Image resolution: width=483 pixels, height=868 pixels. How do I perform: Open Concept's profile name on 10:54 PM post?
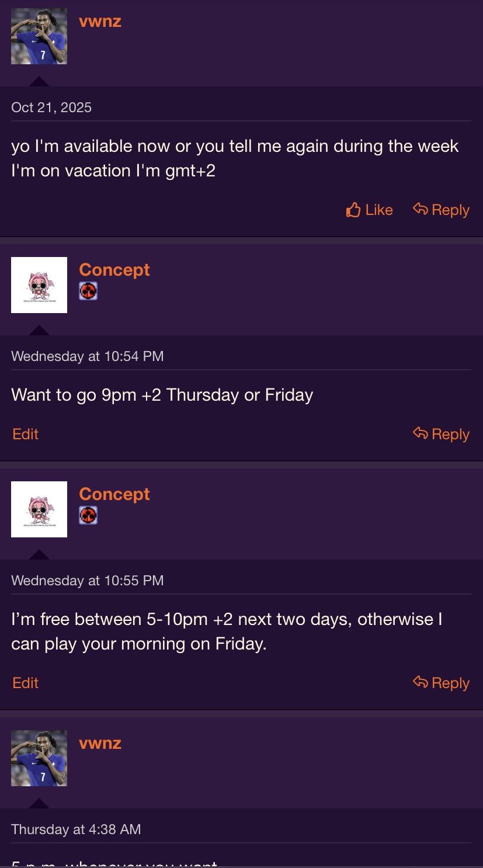coord(114,270)
